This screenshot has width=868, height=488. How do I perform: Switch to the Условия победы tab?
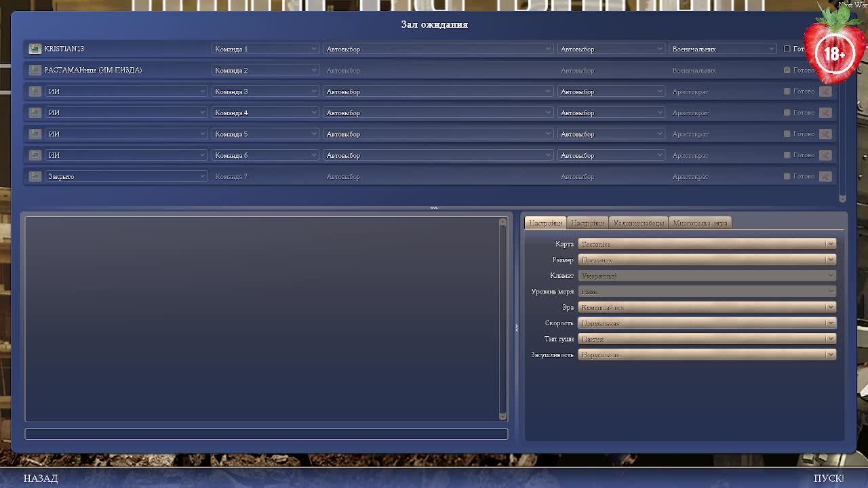click(x=638, y=223)
